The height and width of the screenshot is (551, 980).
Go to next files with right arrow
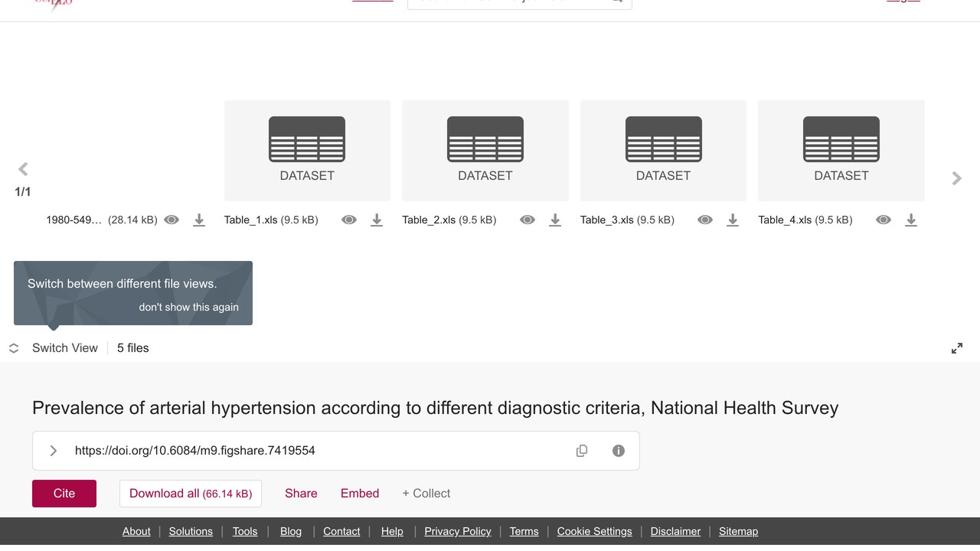pos(956,178)
